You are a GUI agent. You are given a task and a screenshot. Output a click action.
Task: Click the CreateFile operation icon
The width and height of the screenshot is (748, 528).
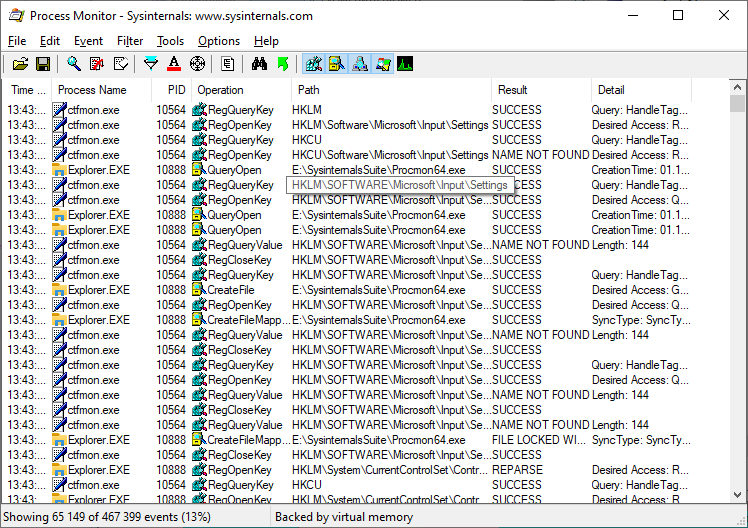point(198,290)
